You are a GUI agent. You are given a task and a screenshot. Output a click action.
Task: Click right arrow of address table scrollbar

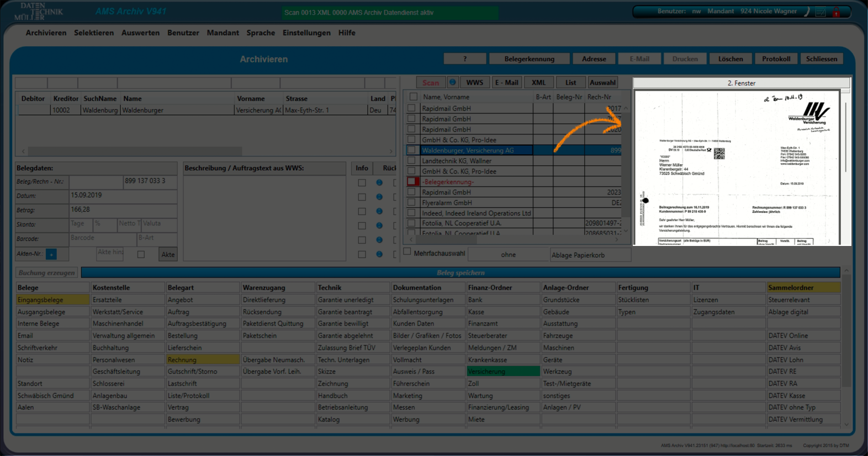391,151
